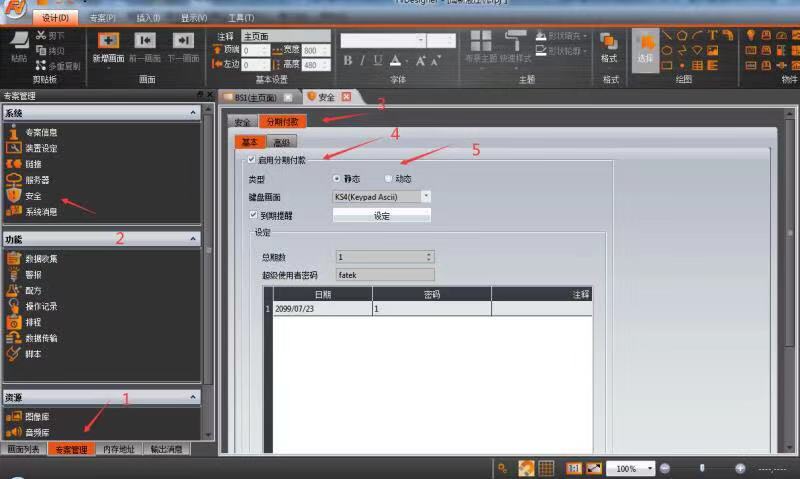
Task: Open the 工具(T) ribbon tab
Action: point(241,18)
